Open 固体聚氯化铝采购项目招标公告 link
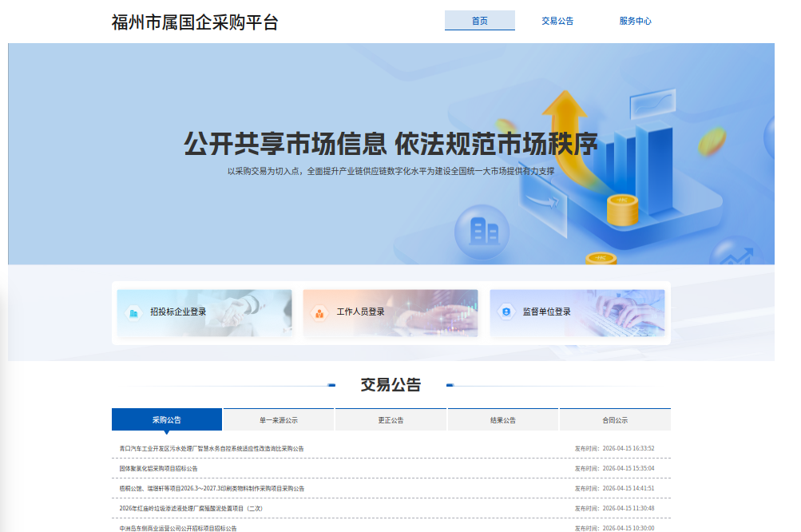Image resolution: width=801 pixels, height=532 pixels. (158, 468)
